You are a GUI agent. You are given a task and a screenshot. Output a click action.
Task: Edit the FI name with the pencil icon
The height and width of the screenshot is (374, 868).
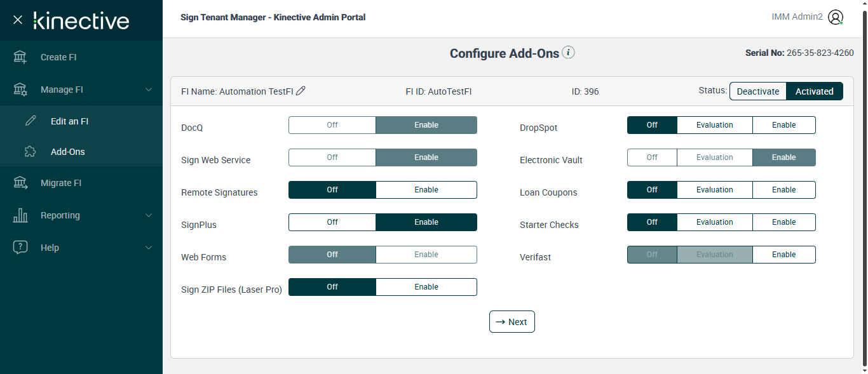tap(301, 91)
